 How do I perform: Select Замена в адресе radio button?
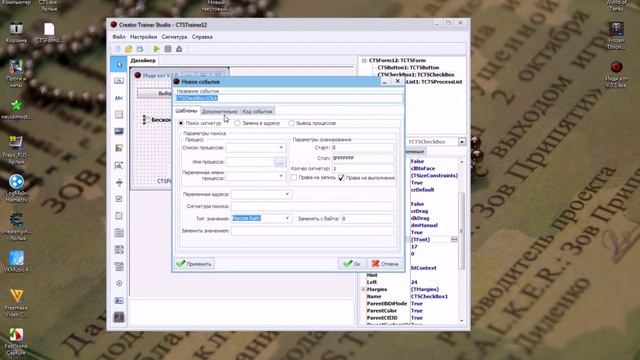[237, 123]
